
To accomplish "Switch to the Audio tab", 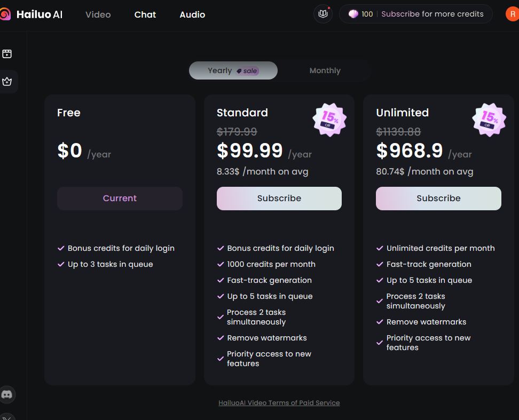I will click(192, 14).
